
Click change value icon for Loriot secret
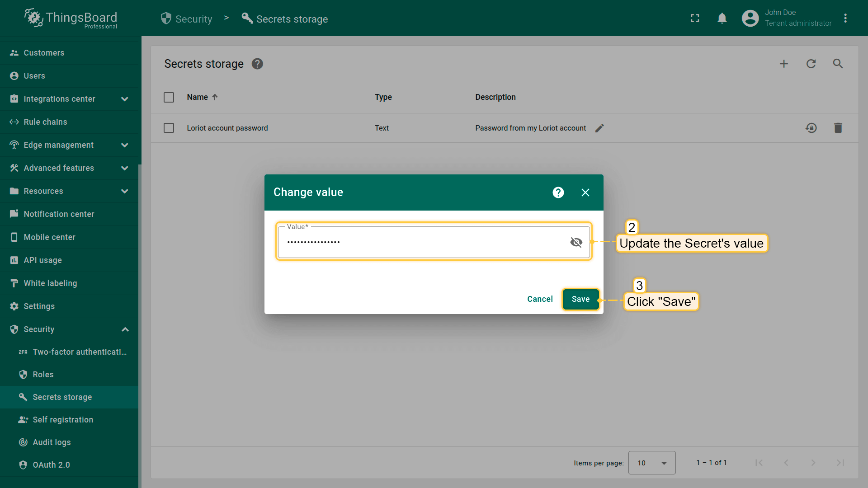811,128
